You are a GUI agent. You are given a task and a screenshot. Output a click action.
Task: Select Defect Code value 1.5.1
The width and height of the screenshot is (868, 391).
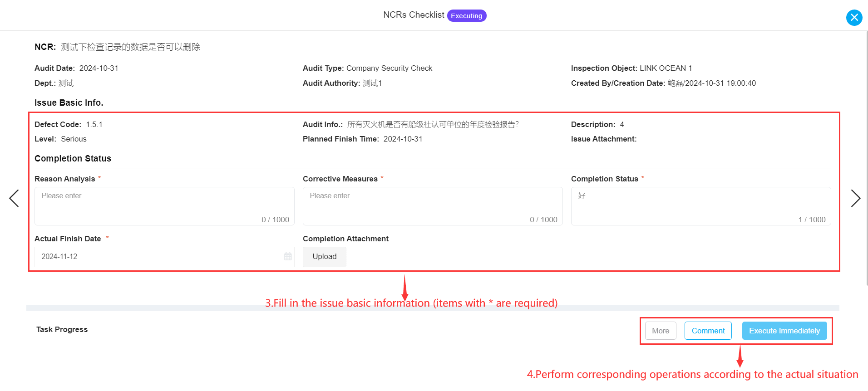click(94, 124)
